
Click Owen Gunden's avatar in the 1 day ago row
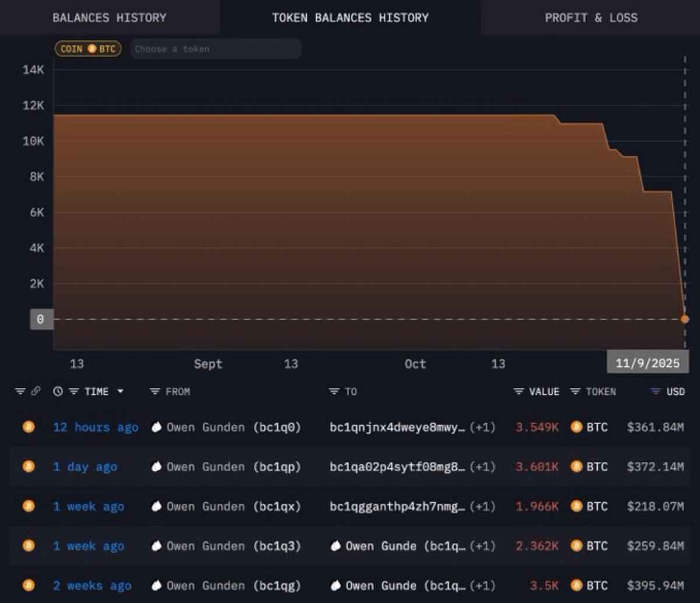pyautogui.click(x=156, y=467)
